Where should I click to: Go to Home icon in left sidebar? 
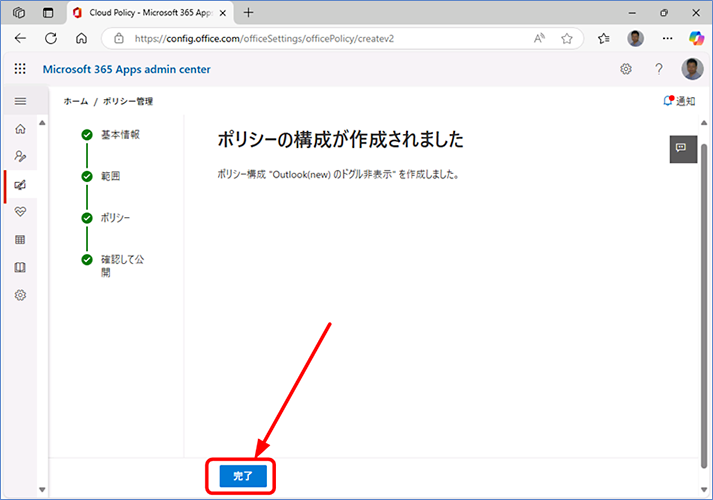20,129
